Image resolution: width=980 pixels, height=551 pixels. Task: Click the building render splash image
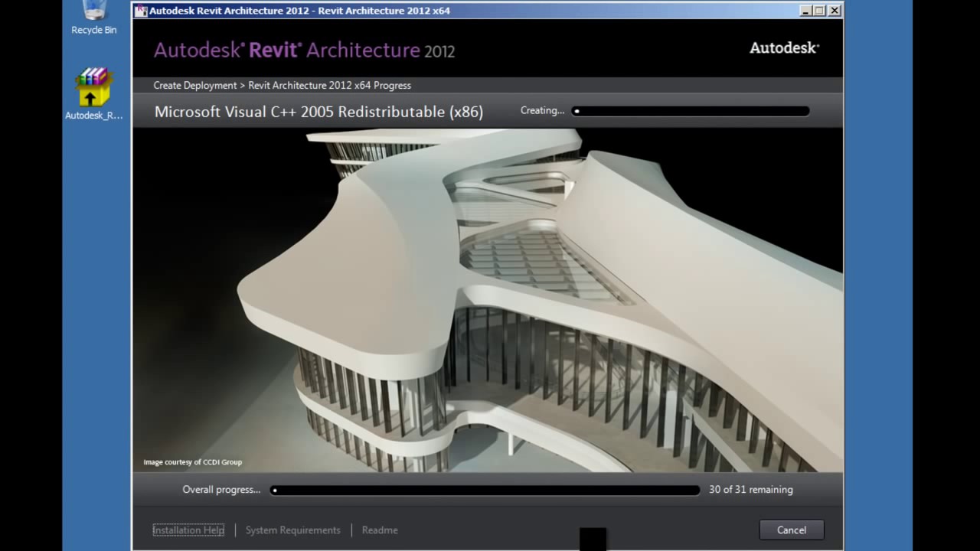pyautogui.click(x=488, y=300)
